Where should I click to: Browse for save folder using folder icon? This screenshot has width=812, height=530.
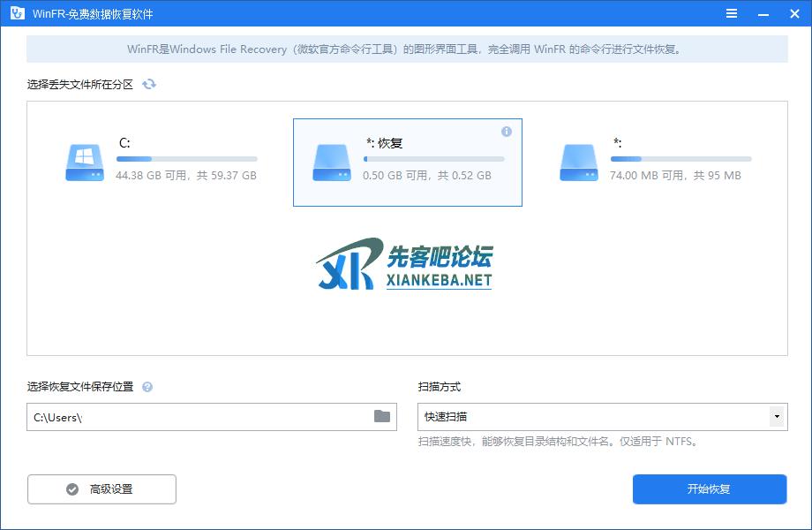point(382,416)
